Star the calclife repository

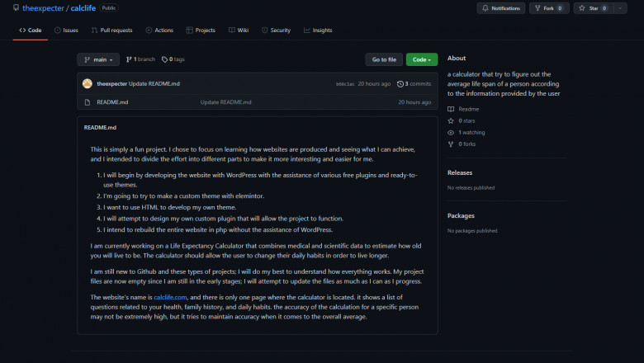(587, 8)
